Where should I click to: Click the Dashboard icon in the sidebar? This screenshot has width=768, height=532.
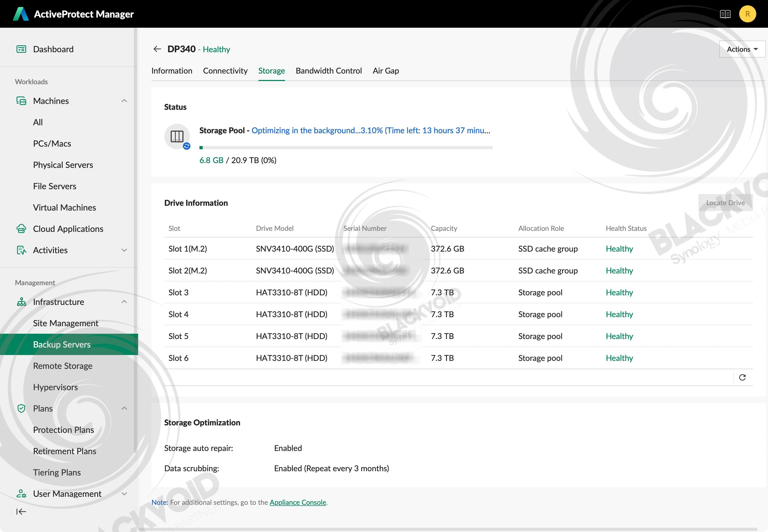point(21,49)
